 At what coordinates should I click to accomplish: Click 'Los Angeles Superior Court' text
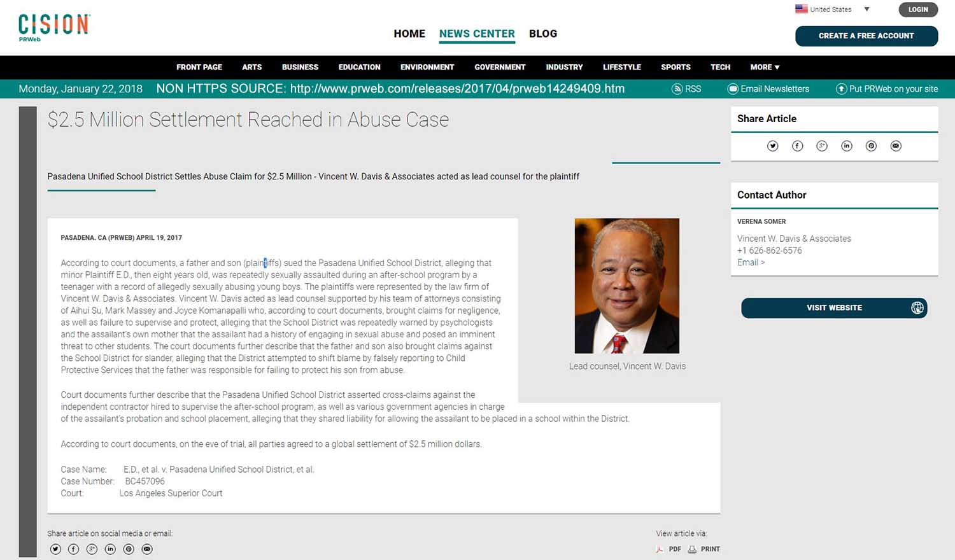pos(171,493)
